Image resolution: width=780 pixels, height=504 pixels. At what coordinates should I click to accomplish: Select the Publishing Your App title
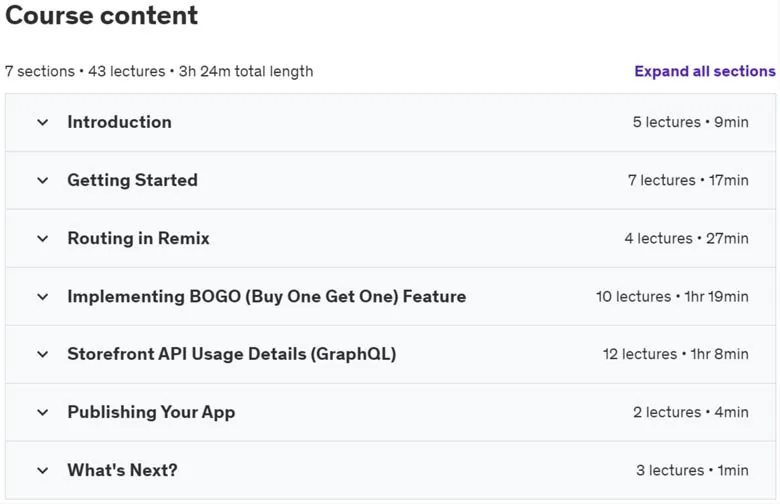(151, 412)
